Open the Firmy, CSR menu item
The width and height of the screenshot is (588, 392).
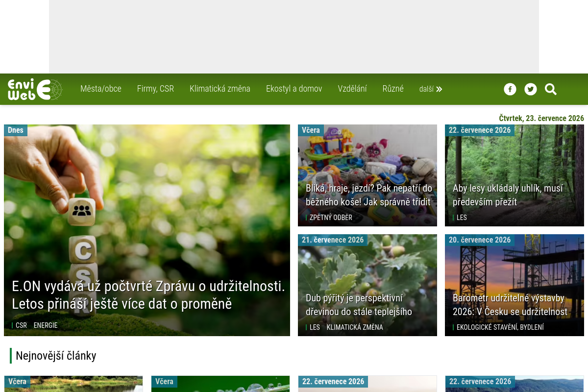click(155, 89)
